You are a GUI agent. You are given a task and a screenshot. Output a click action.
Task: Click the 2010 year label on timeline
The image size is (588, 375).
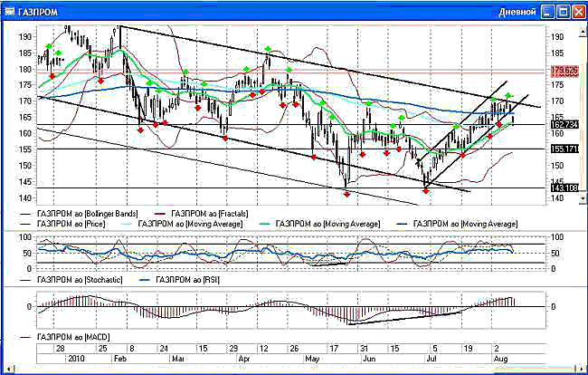coord(77,359)
